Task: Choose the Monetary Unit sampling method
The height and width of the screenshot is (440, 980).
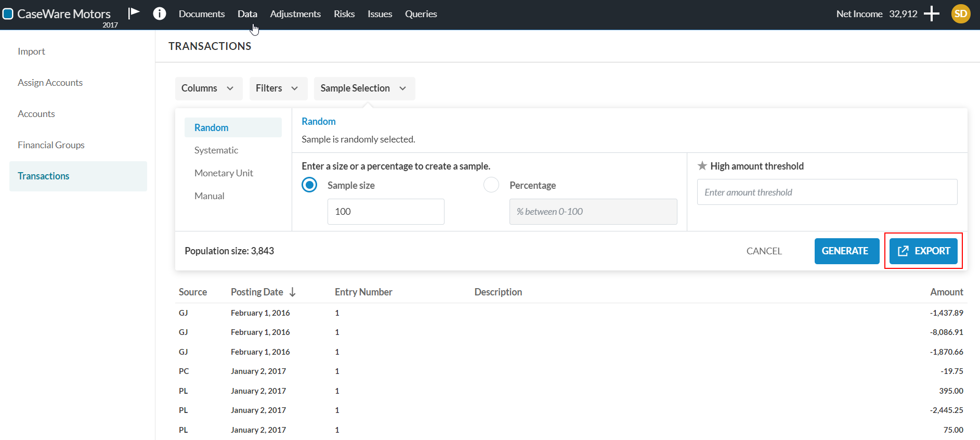Action: (x=224, y=173)
